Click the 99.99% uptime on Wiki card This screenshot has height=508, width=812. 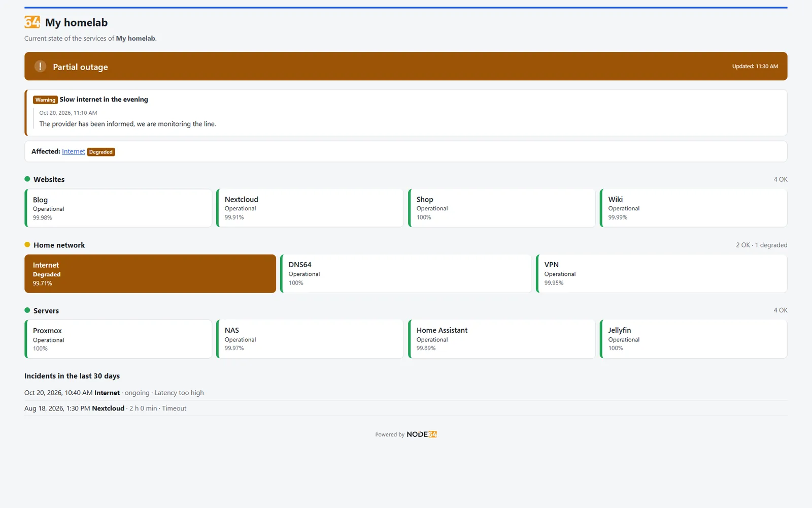point(618,217)
